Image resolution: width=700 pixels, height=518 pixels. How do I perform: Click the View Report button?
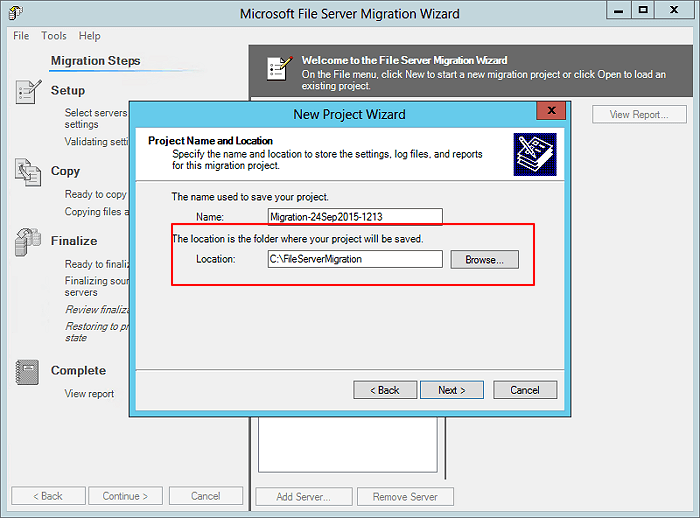639,115
